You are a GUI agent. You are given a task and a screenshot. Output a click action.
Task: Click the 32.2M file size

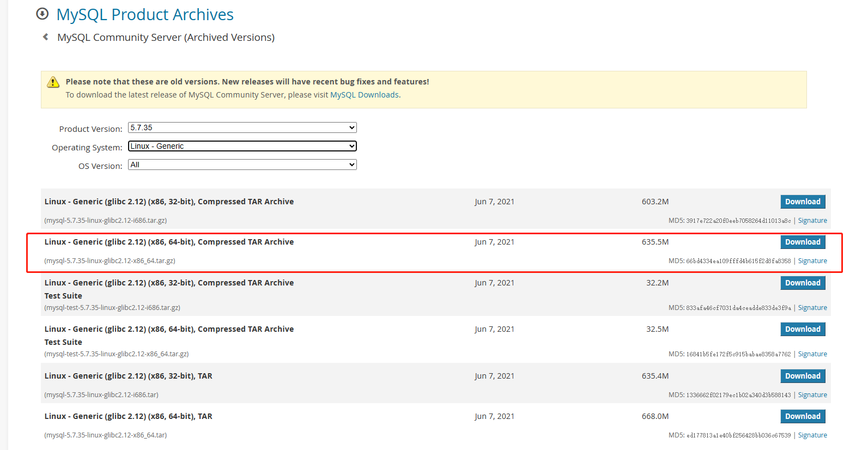click(x=657, y=283)
